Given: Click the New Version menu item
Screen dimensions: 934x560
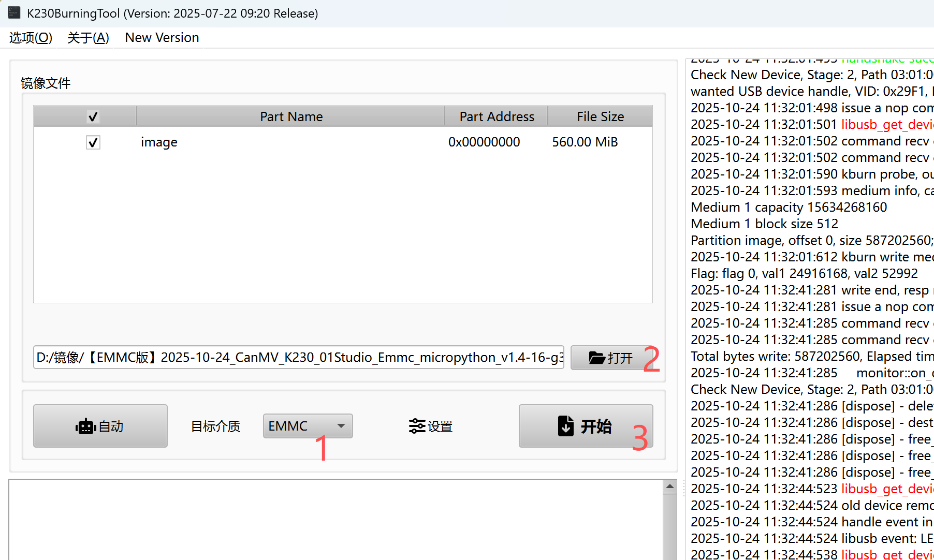Looking at the screenshot, I should pos(162,38).
